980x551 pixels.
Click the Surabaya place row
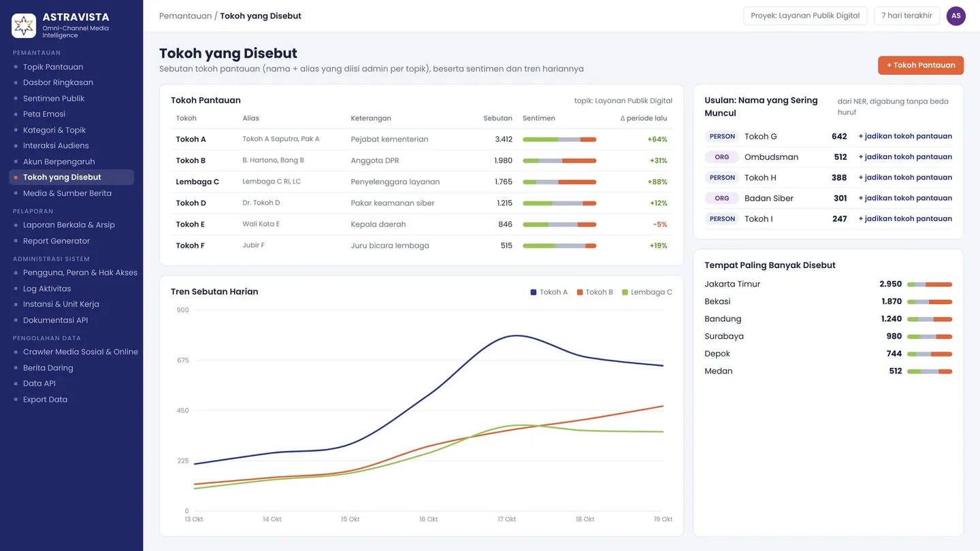tap(828, 336)
